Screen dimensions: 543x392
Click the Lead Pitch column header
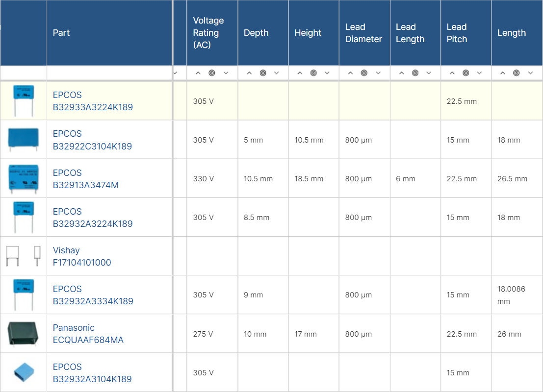[x=466, y=33]
